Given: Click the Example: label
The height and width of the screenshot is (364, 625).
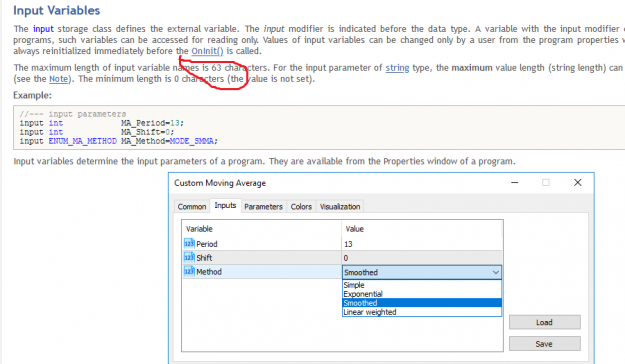Looking at the screenshot, I should point(32,95).
